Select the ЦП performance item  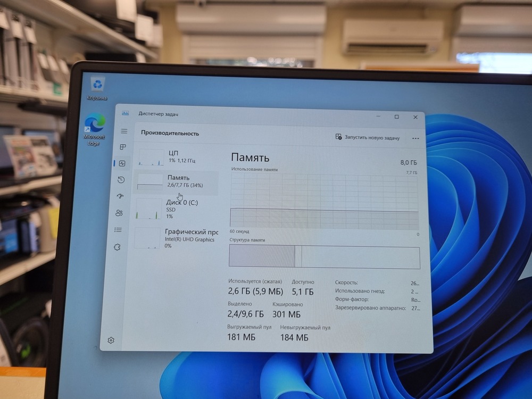point(177,157)
